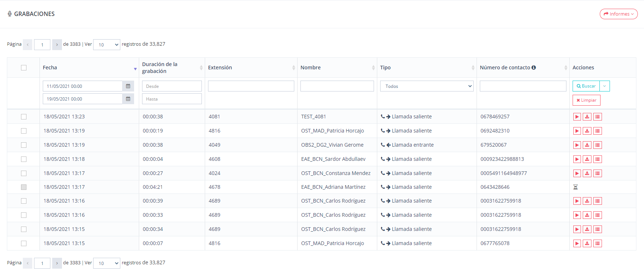Viewport: 644px width, 277px height.
Task: Focus the Extensión filter field
Action: tap(251, 86)
